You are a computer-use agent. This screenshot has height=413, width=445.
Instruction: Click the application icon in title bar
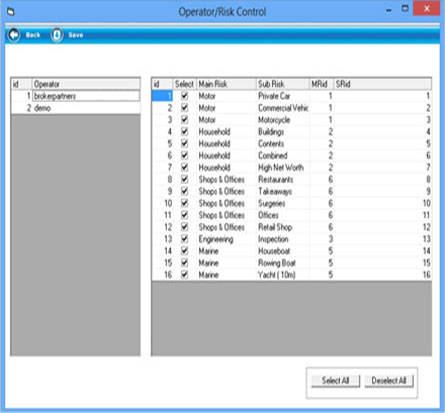(x=11, y=12)
